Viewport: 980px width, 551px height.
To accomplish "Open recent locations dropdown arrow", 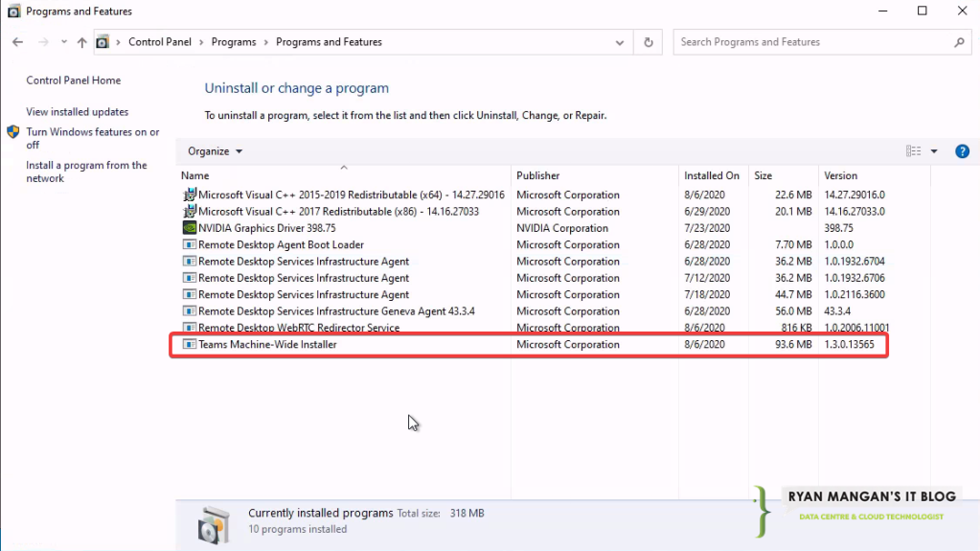I will [64, 42].
